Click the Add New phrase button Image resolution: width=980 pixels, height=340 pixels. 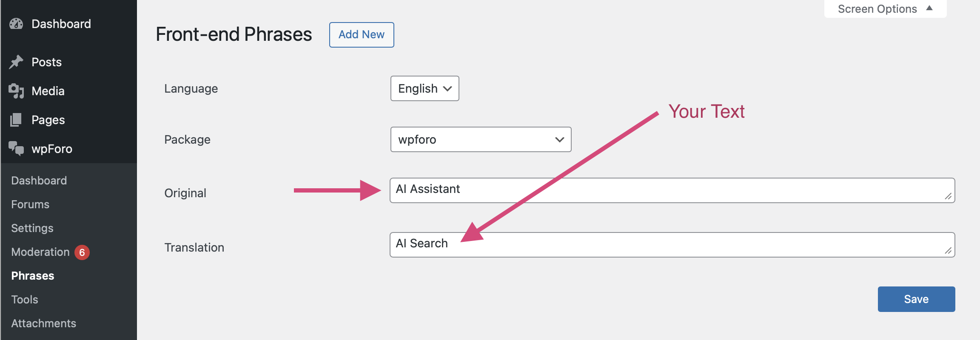coord(362,35)
